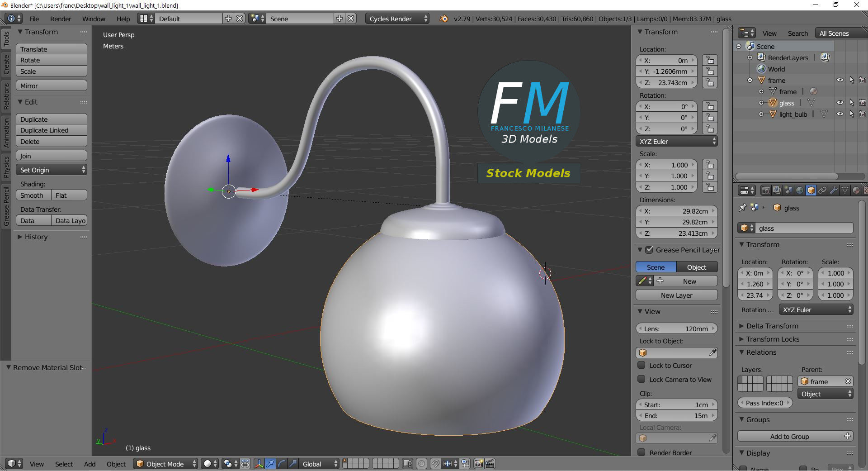Open the Help menu
868x471 pixels.
click(123, 19)
